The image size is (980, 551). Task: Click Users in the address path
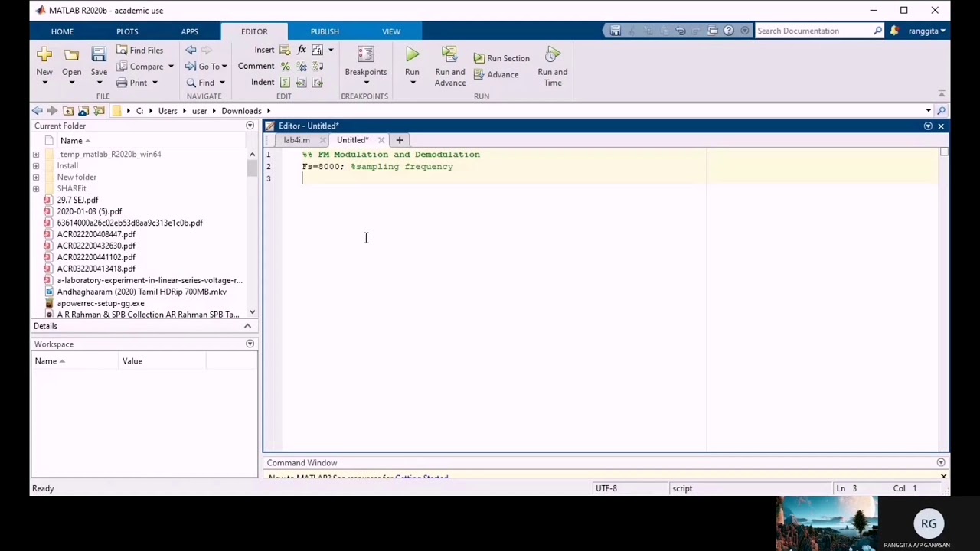click(168, 111)
